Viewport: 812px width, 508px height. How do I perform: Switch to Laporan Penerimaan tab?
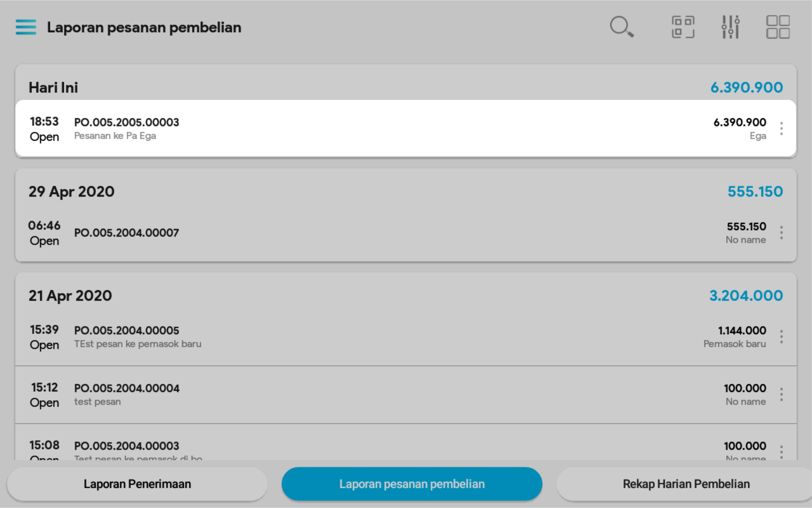(x=137, y=484)
